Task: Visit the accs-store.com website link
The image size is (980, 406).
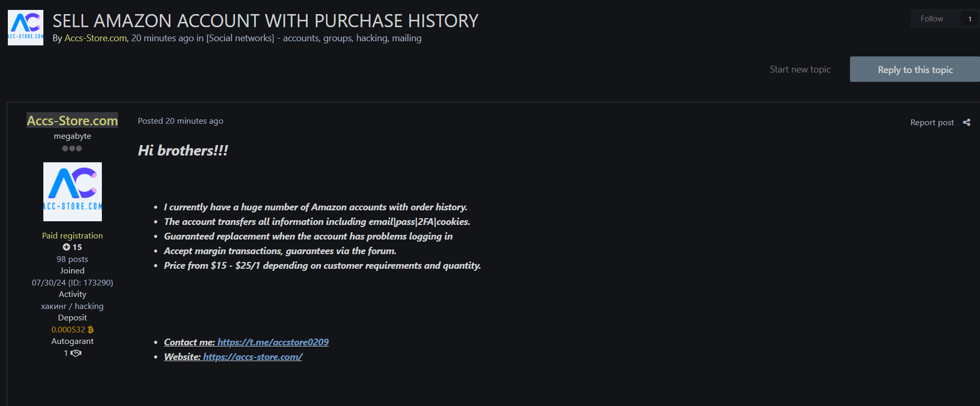Action: click(252, 357)
